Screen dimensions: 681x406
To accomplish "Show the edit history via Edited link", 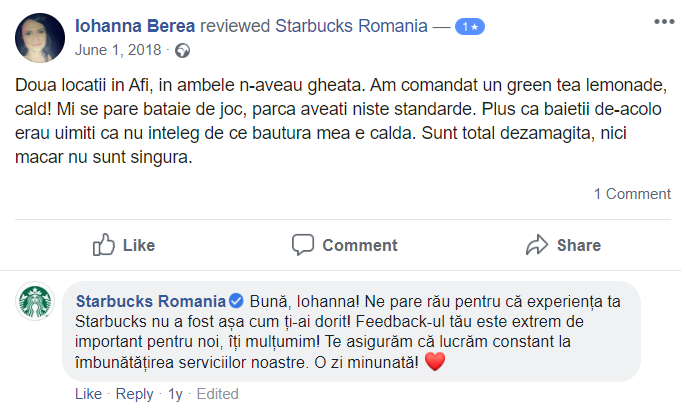I will coord(218,394).
